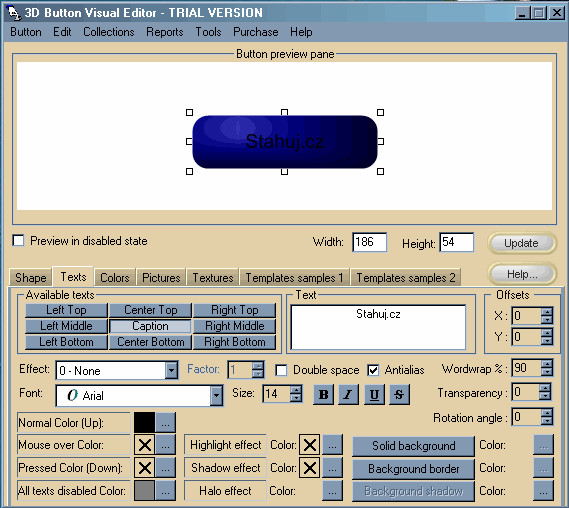Toggle the Bold text formatting icon
Viewport: 569px width, 508px height.
(x=323, y=394)
